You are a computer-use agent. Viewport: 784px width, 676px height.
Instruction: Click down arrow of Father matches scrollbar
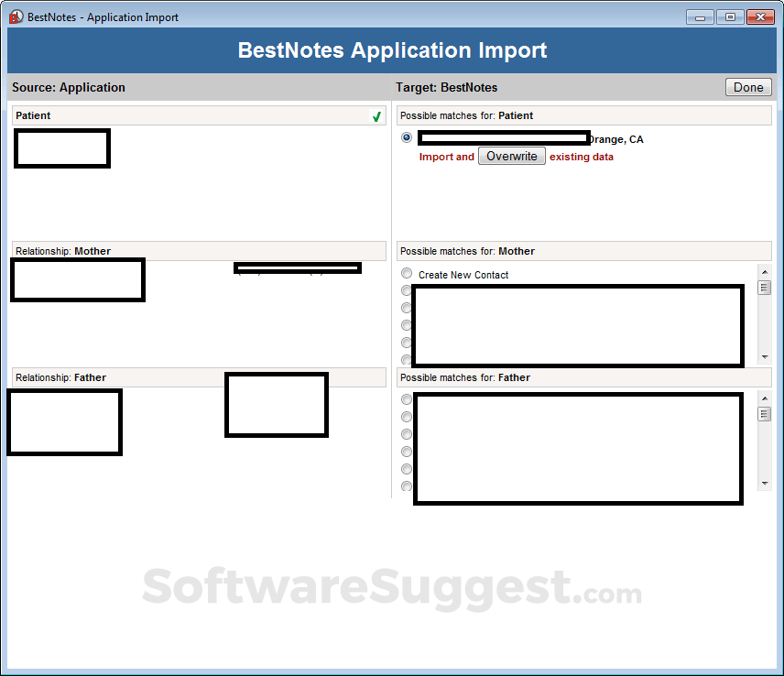(x=764, y=483)
